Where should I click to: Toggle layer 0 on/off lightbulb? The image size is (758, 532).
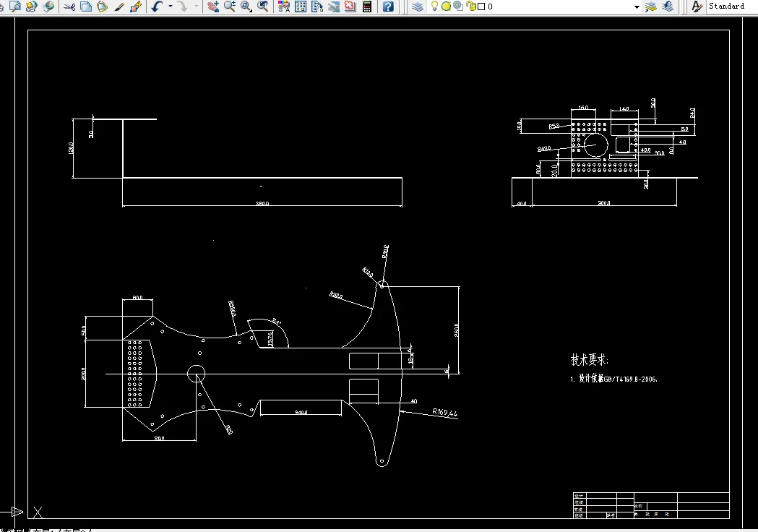[434, 7]
